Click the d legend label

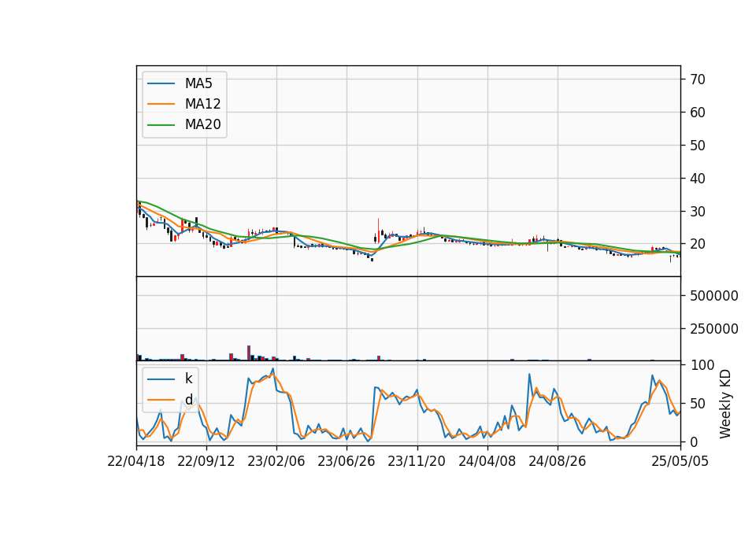click(x=189, y=400)
